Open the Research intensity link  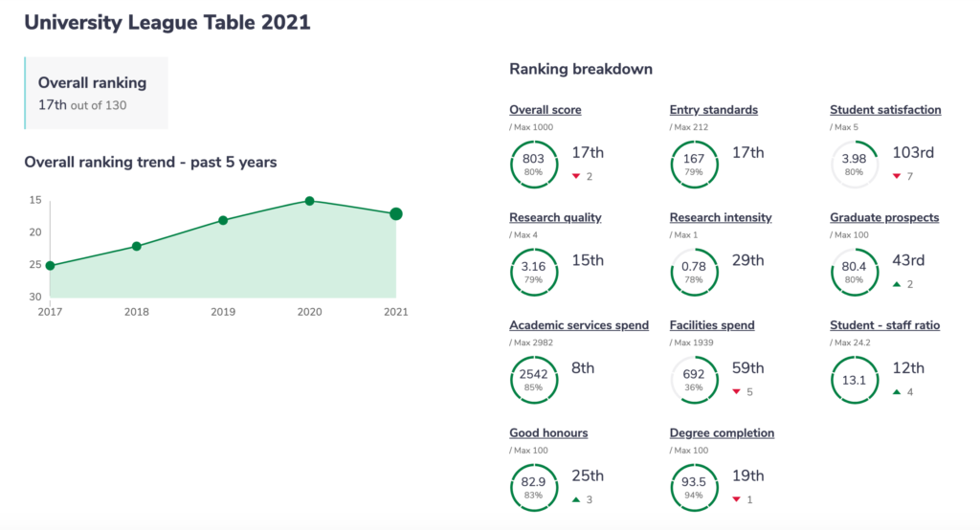(720, 217)
